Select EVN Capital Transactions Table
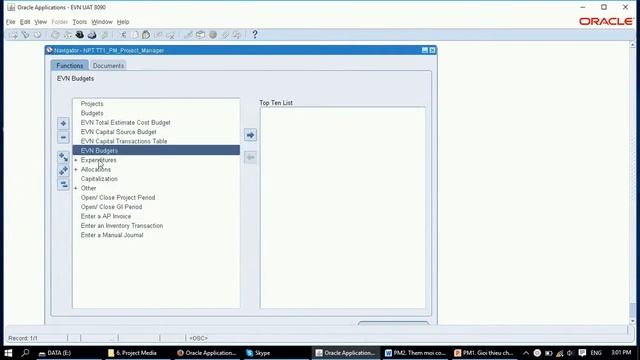This screenshot has height=360, width=640. [124, 142]
